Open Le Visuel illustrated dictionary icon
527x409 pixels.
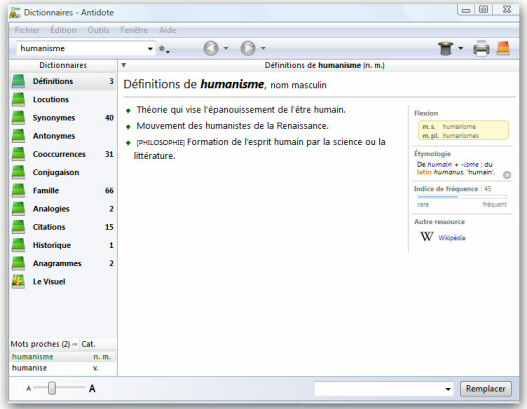[18, 282]
